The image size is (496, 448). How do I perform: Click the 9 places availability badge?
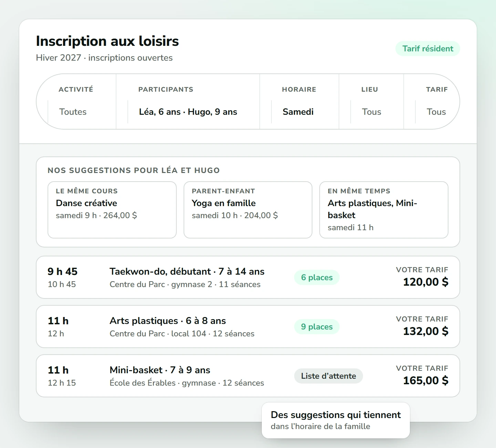click(317, 327)
